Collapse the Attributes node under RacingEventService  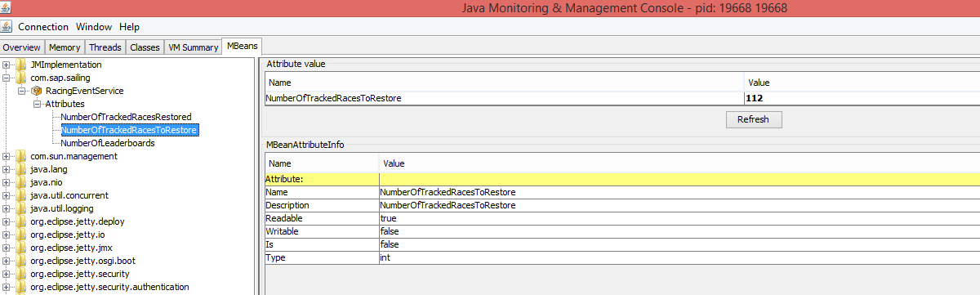click(38, 104)
